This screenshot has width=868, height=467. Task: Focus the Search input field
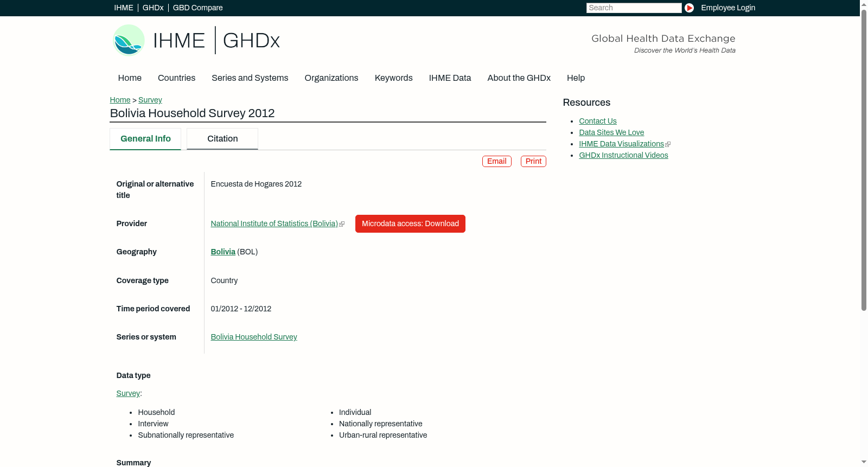click(x=634, y=8)
